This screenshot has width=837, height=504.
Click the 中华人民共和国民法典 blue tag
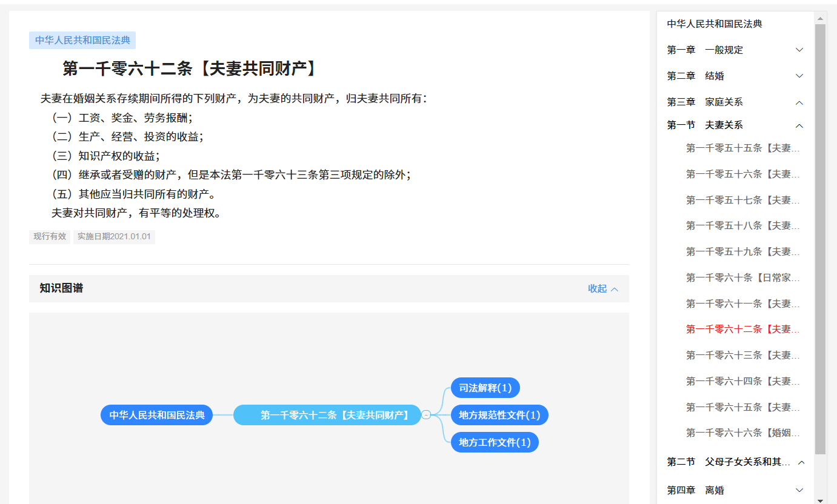tap(82, 41)
